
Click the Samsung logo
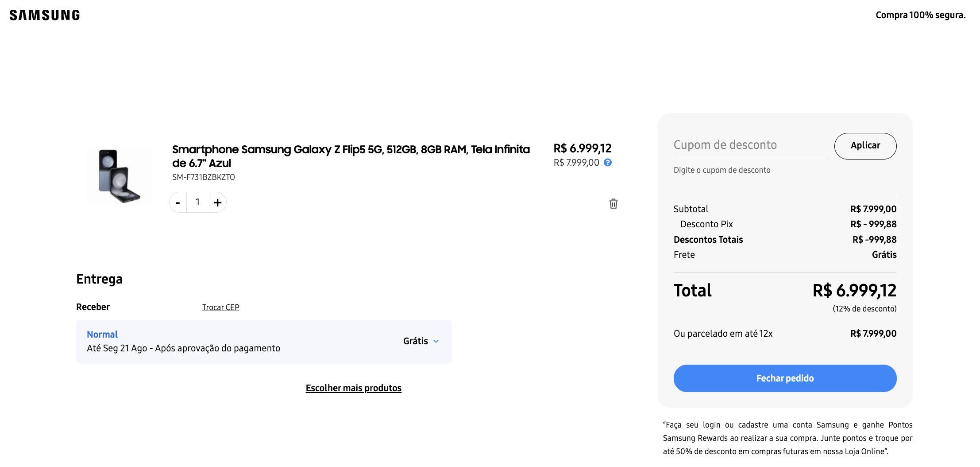click(45, 15)
